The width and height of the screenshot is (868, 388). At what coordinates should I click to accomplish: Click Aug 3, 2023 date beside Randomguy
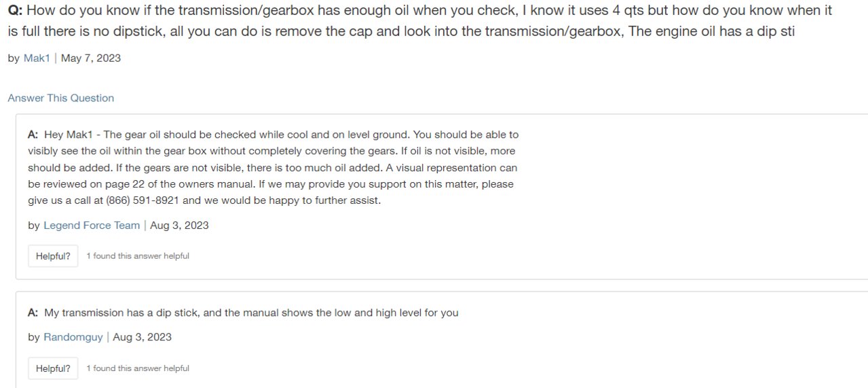[142, 337]
